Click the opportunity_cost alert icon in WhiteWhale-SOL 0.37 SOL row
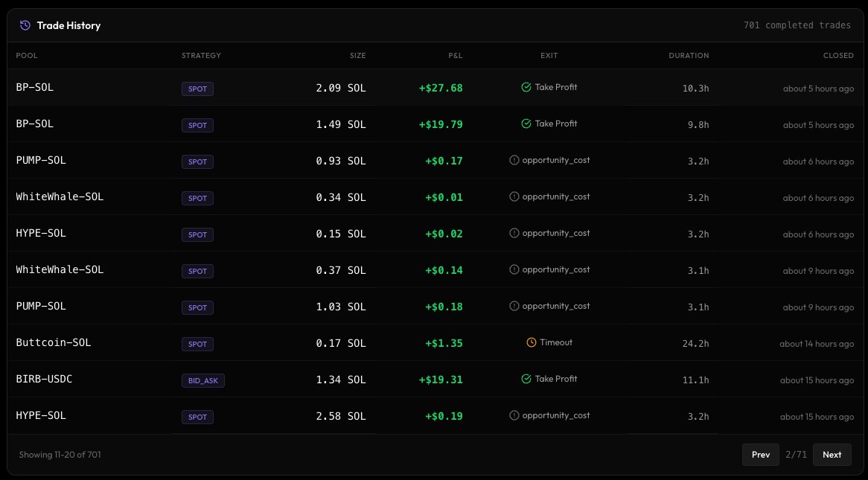The height and width of the screenshot is (480, 868). click(514, 270)
